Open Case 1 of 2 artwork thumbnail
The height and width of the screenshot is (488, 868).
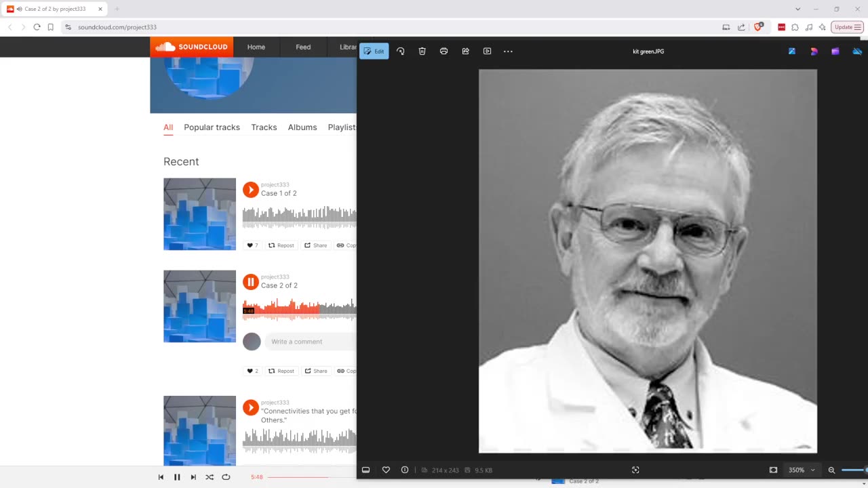199,214
